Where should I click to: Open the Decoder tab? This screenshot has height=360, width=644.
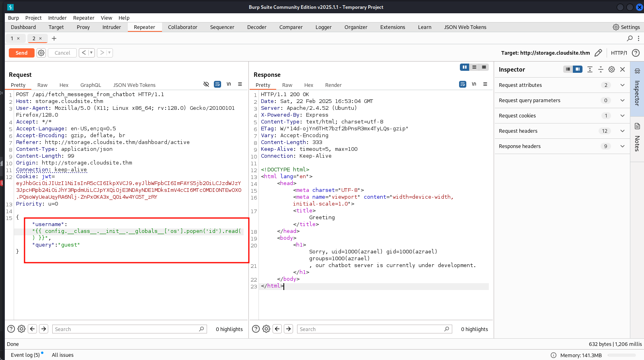coord(256,27)
